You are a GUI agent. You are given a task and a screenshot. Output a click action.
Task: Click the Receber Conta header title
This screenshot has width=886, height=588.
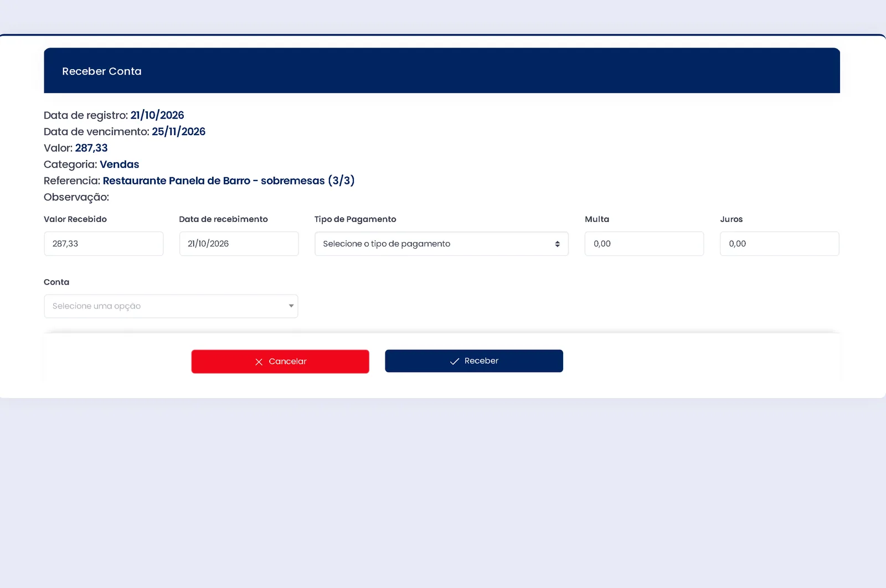coord(102,71)
